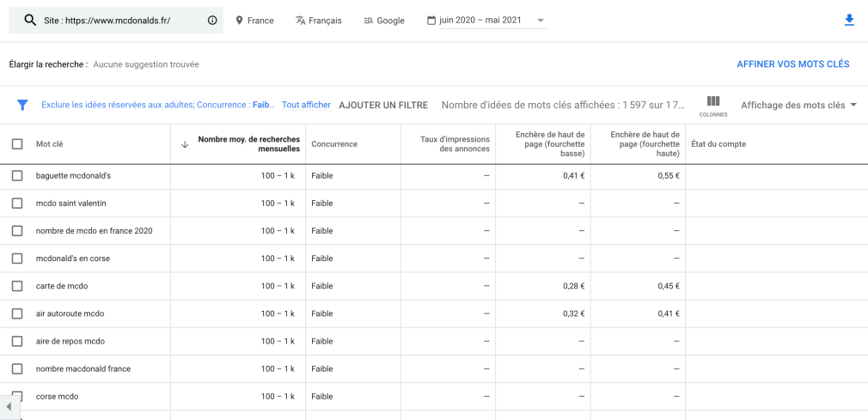The image size is (868, 420).
Task: Click keyword text aire de repos mcdo
Action: [x=70, y=342]
